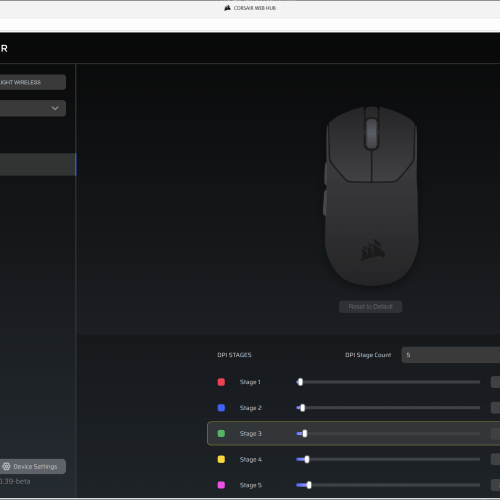Click the Corsair sails logo in title bar
The height and width of the screenshot is (500, 500).
click(x=227, y=8)
